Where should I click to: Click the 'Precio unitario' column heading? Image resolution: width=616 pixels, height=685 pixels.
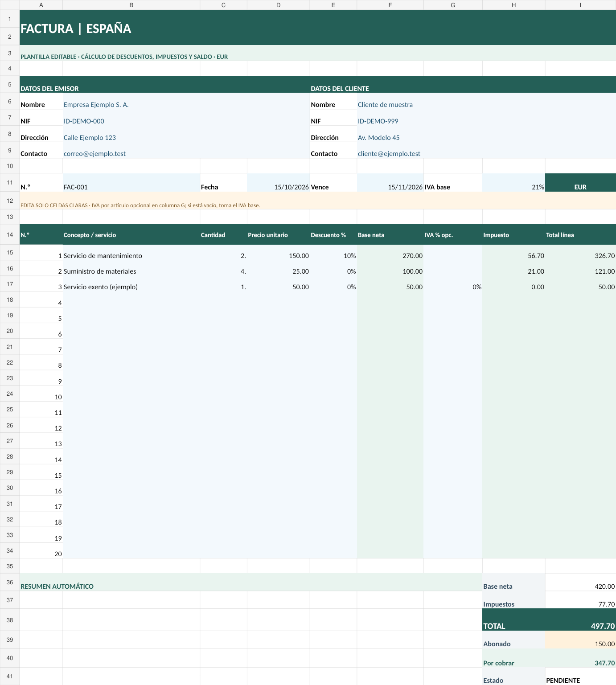[279, 234]
